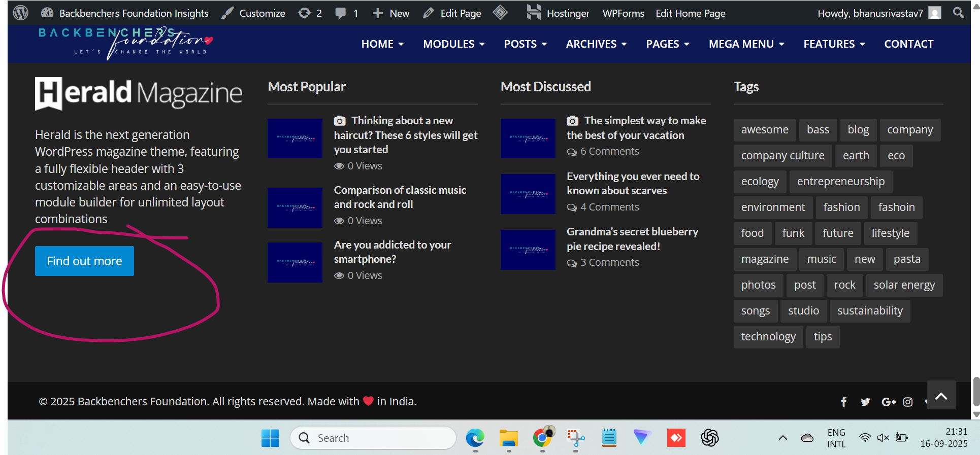Show hidden system tray icons chevron
This screenshot has height=455, width=980.
(783, 438)
